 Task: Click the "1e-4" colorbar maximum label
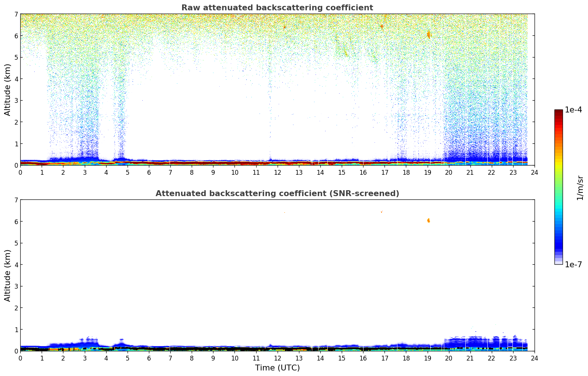click(x=574, y=110)
